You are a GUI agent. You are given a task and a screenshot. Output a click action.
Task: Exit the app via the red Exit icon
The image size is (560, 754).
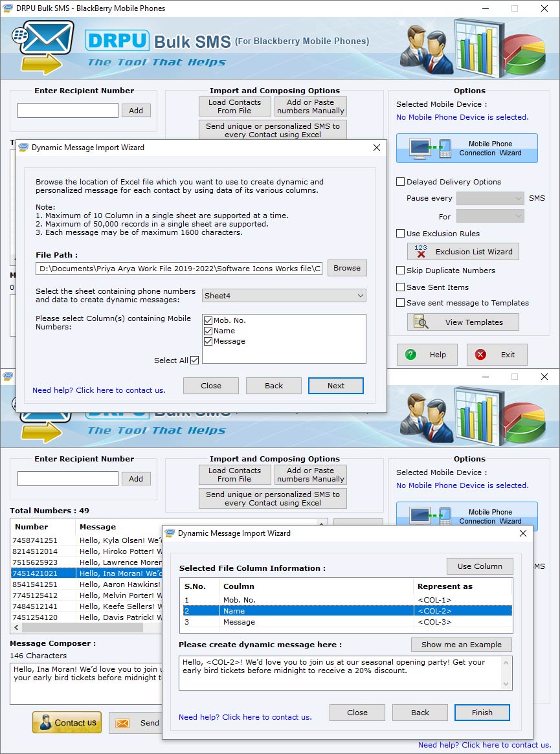click(x=480, y=355)
